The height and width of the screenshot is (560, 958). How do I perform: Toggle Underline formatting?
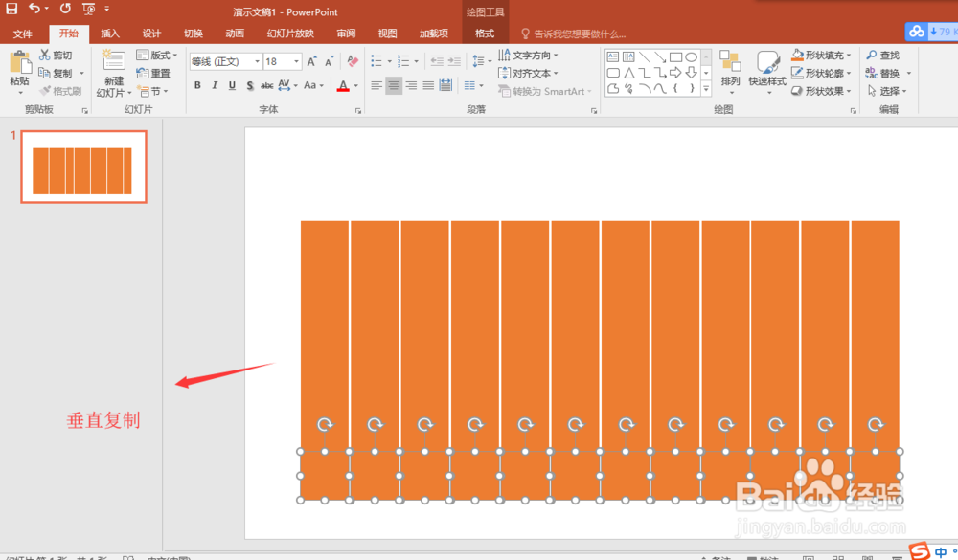click(232, 85)
